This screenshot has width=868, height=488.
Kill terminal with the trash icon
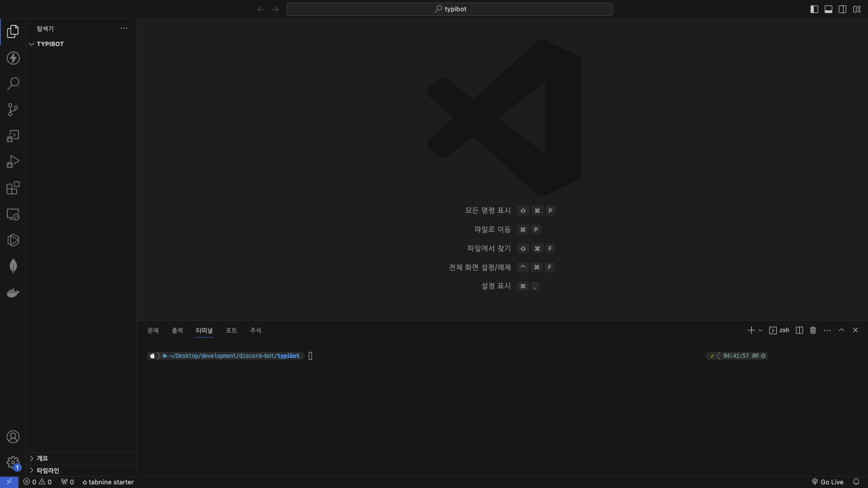tap(813, 330)
